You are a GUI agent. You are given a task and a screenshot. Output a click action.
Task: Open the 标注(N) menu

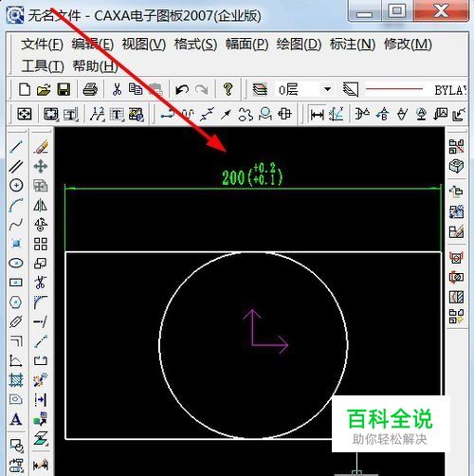353,45
